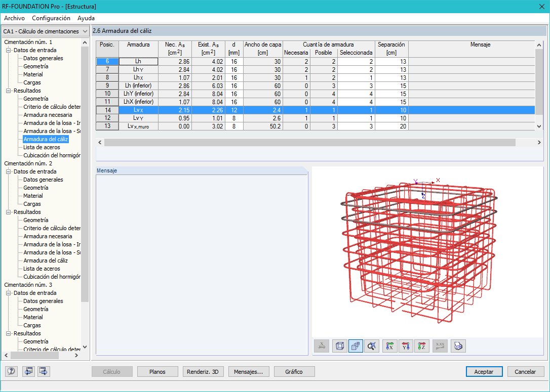This screenshot has height=392, width=550.
Task: View the model along the Z axis
Action: pyautogui.click(x=422, y=346)
